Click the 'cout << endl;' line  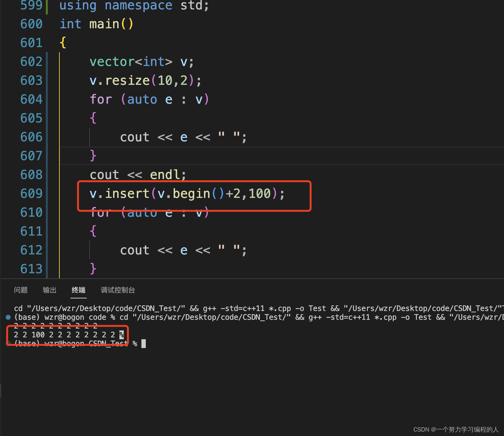(138, 175)
